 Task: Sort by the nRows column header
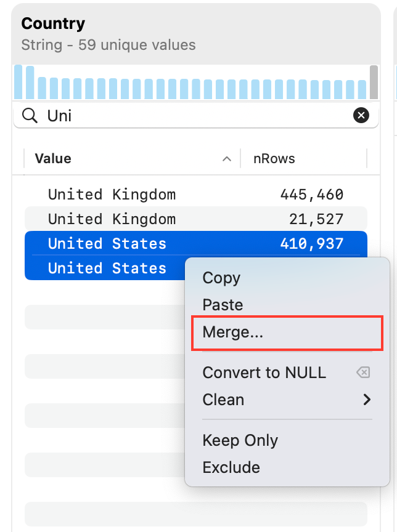coord(274,159)
